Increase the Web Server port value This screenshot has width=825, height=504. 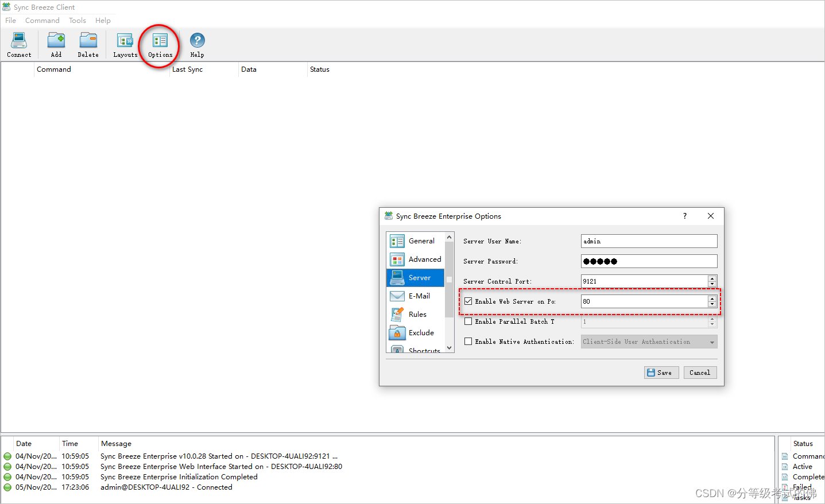coord(712,298)
